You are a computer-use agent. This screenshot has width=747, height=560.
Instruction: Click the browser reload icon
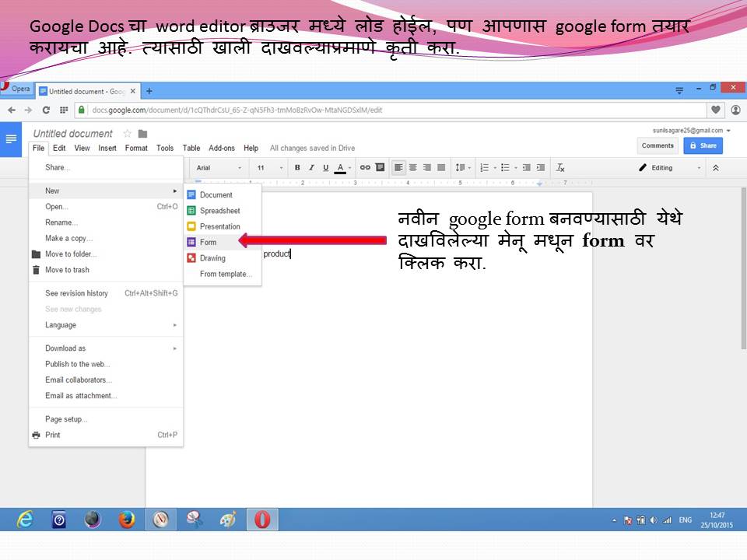[x=46, y=110]
